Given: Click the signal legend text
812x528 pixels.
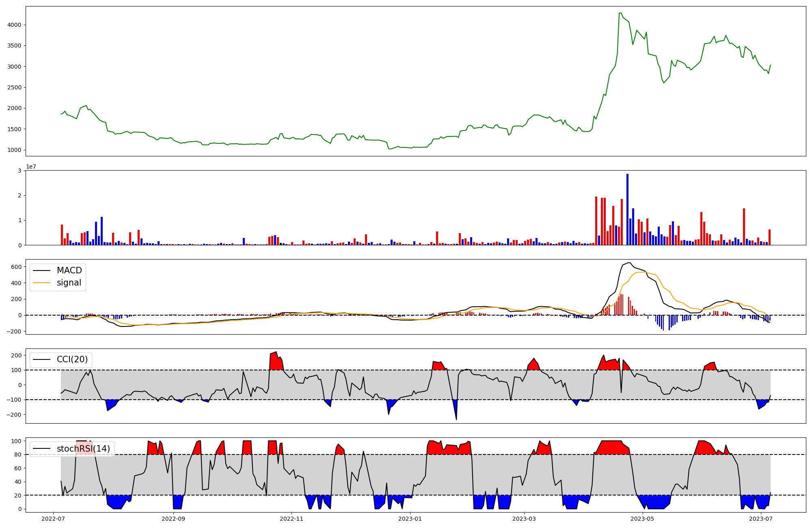Looking at the screenshot, I should click(69, 283).
